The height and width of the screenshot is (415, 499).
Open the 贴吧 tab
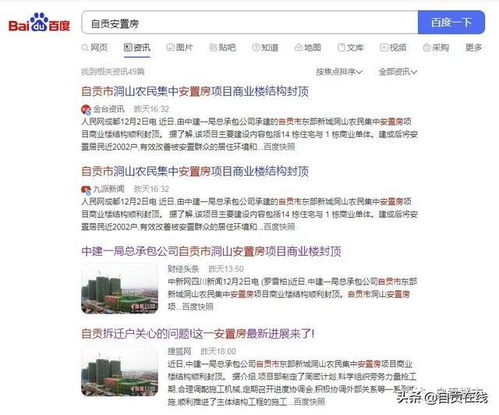222,48
